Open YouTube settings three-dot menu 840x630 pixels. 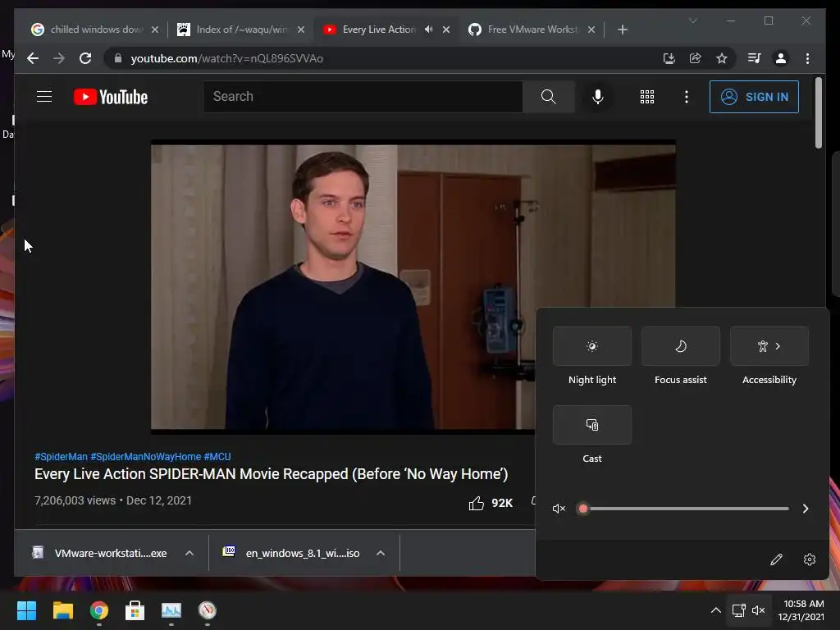pos(687,97)
